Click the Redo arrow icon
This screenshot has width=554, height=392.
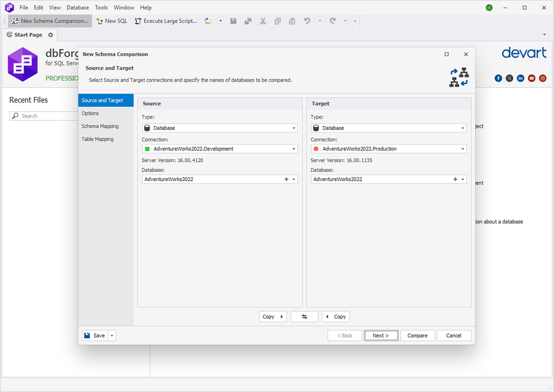point(332,21)
